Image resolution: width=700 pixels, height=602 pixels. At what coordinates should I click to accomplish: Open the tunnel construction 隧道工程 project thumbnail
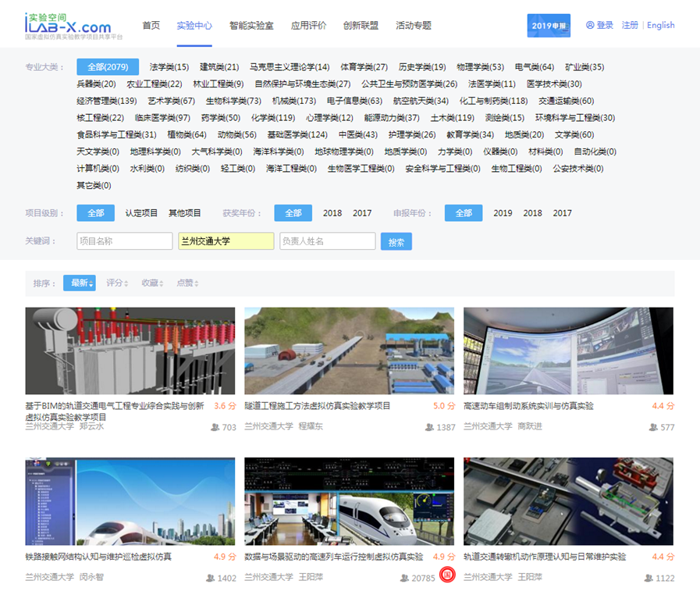point(349,351)
